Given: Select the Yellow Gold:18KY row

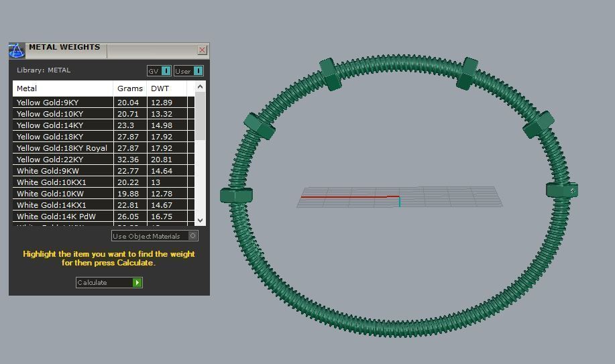Looking at the screenshot, I should (x=103, y=137).
